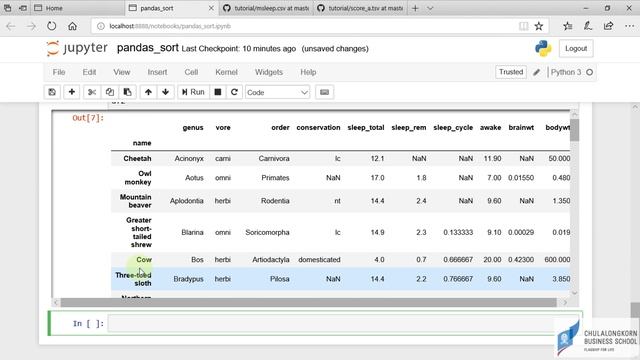This screenshot has width=640, height=360.
Task: Show tabs you've set aside icon
Action: 8,8
